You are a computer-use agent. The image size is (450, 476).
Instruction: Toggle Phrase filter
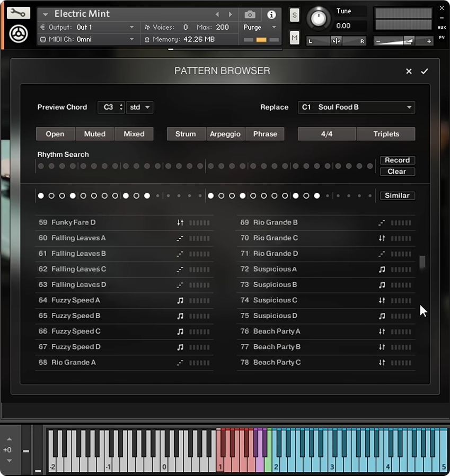point(265,134)
